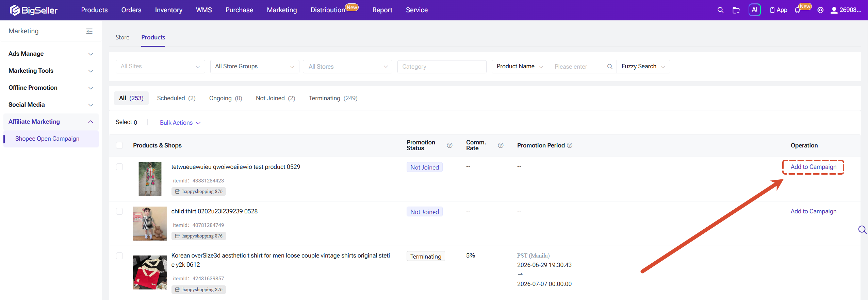Expand the Bulk Actions dropdown
868x300 pixels.
[180, 123]
